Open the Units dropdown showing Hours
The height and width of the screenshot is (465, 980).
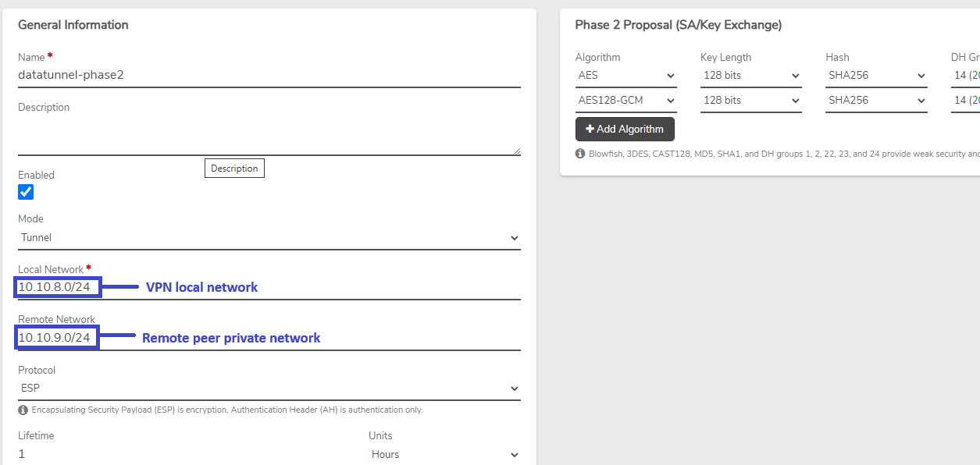(x=444, y=454)
